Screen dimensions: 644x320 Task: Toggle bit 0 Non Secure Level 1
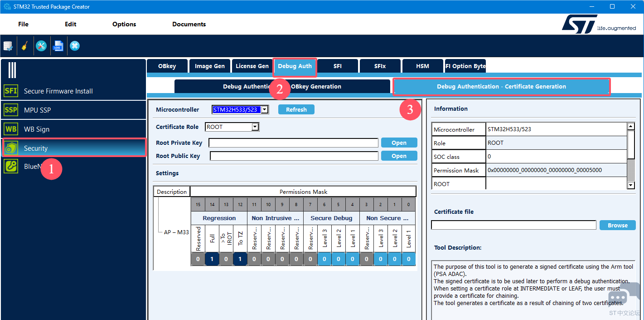(409, 259)
